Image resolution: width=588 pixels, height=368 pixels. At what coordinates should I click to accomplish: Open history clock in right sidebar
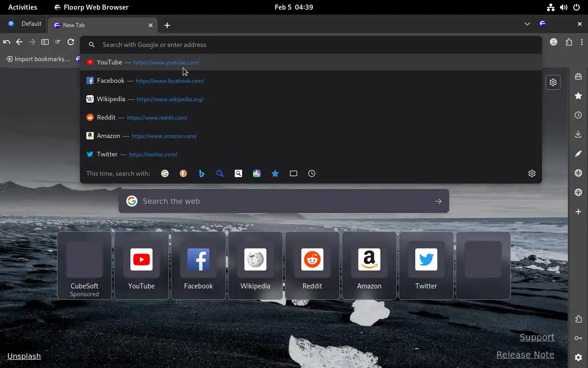point(578,115)
